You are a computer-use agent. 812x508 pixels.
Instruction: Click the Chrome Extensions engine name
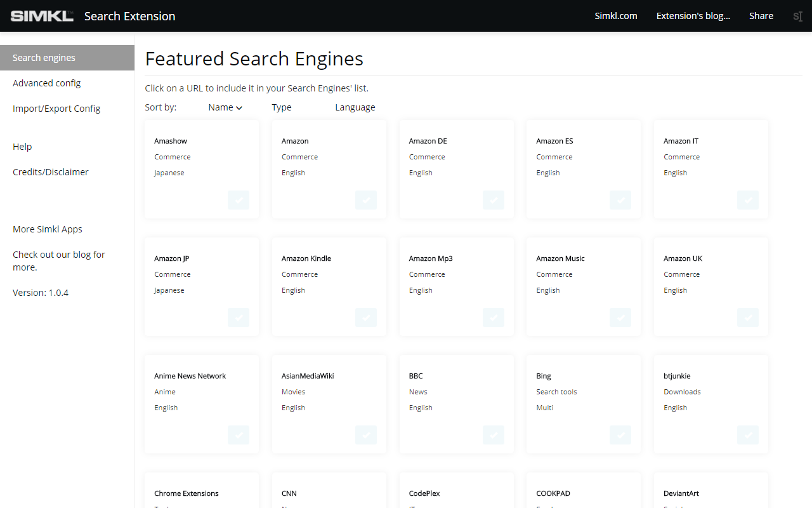click(186, 493)
